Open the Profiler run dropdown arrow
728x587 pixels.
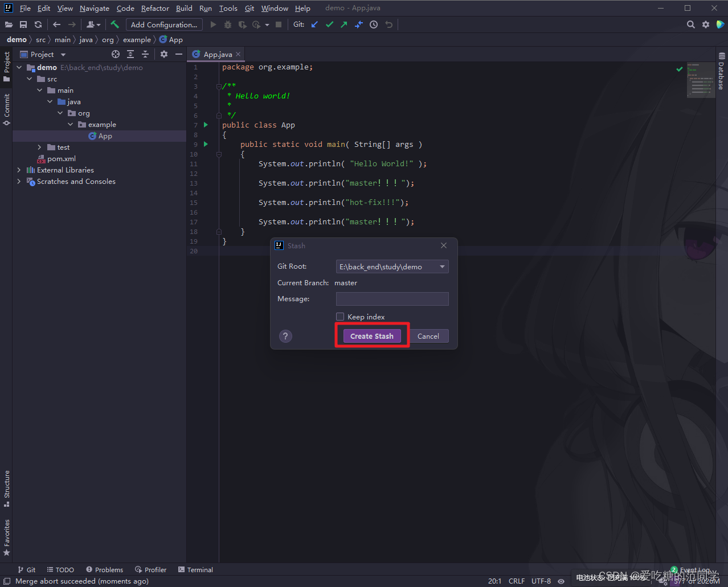click(x=267, y=24)
